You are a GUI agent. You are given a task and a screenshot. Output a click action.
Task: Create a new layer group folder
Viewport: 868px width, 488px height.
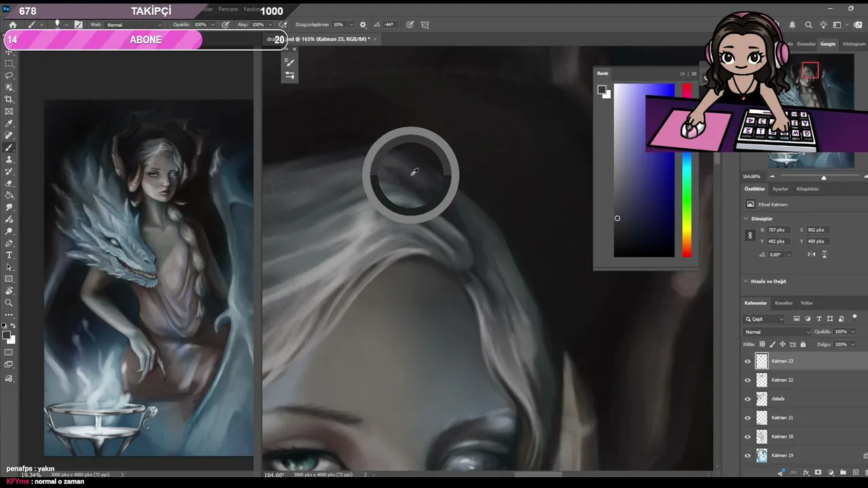click(x=843, y=472)
